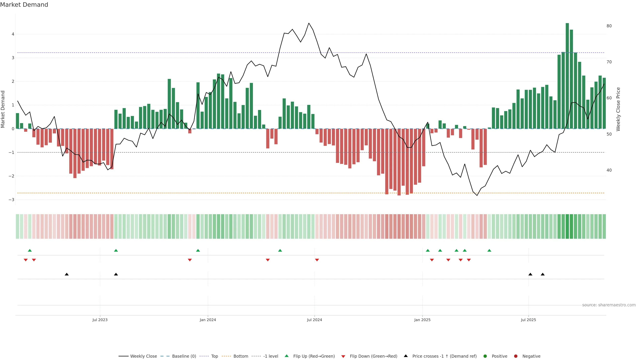Click the leftmost red Flip Down triangle marker
Viewport: 644px width, 362px height.
point(25,260)
